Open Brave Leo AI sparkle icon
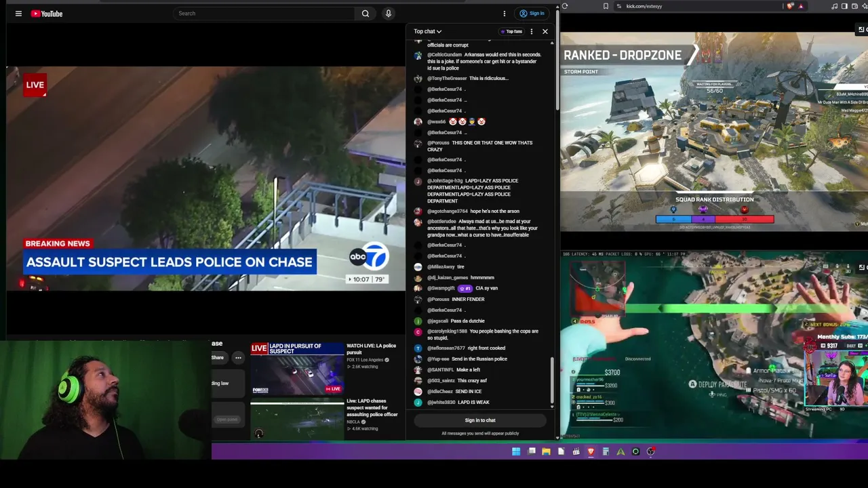Viewport: 868px width, 488px height. pyautogui.click(x=864, y=6)
